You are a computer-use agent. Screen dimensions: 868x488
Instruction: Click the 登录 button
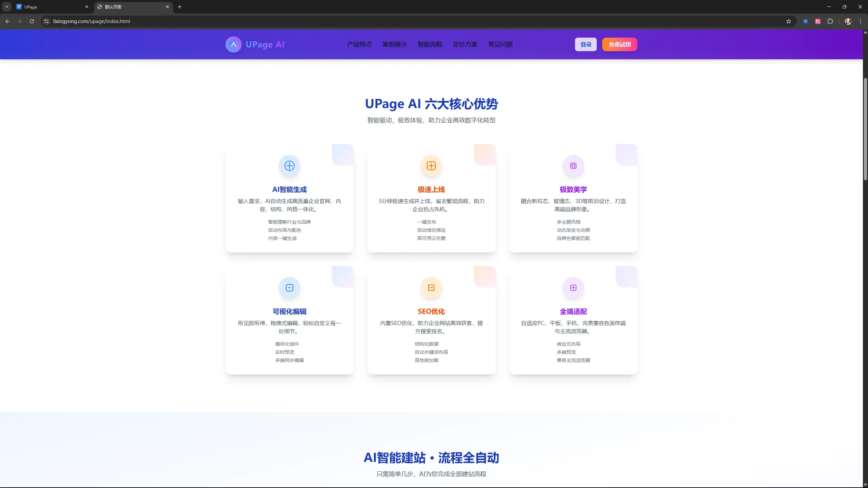(586, 44)
